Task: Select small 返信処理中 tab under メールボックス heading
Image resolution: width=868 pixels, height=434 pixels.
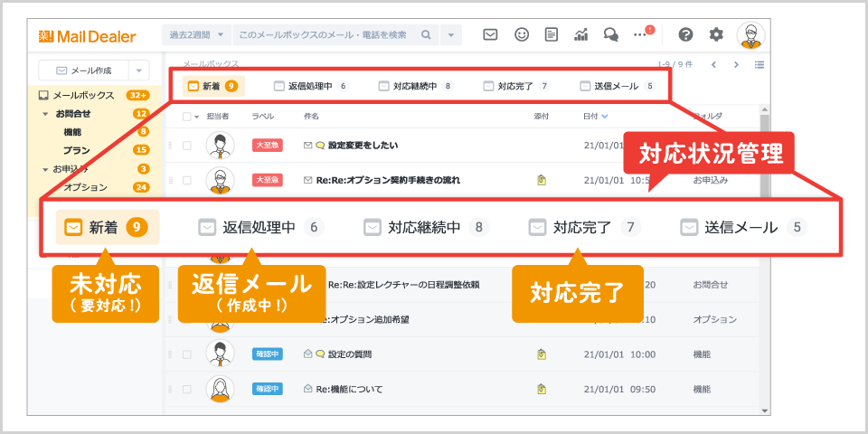Action: coord(312,86)
